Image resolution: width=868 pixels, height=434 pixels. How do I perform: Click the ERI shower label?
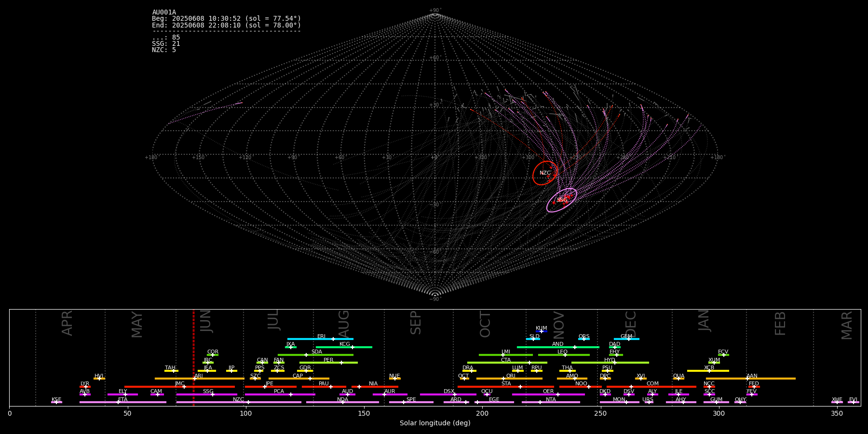pos(321,337)
